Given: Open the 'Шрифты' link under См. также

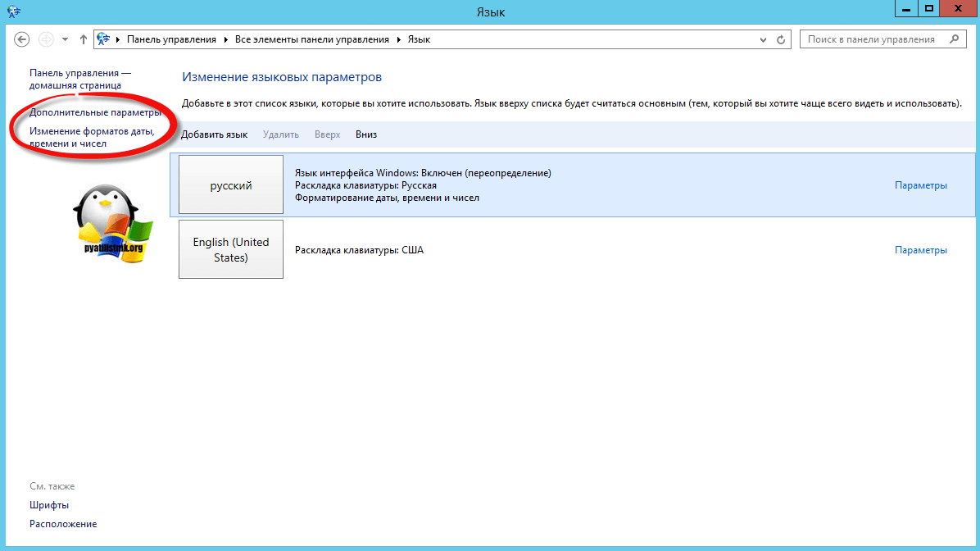Looking at the screenshot, I should (x=49, y=505).
